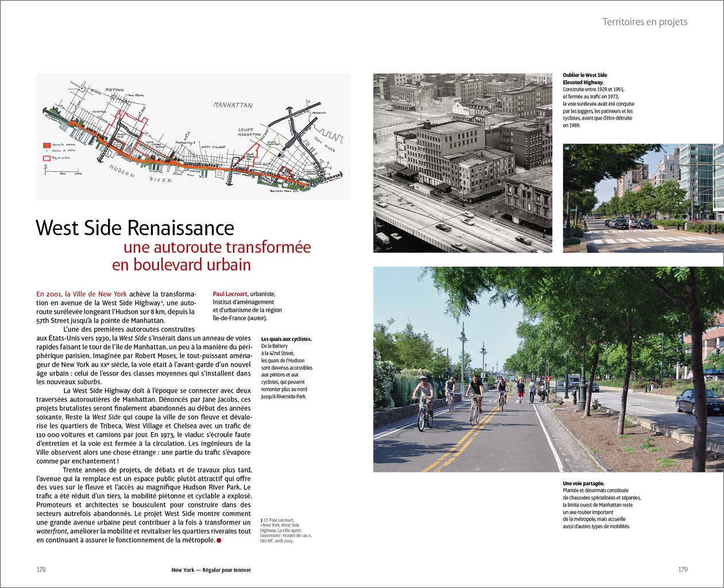Click page number 179

pos(683,570)
